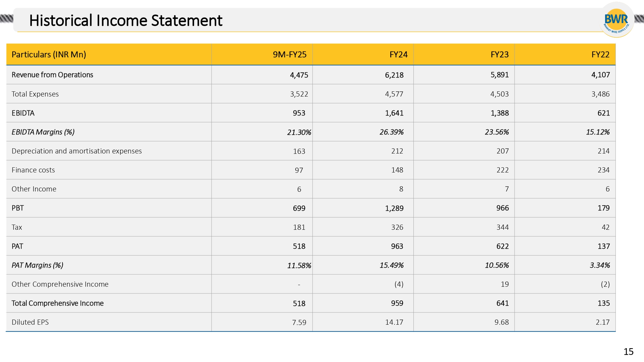644x362 pixels.
Task: Click the 9M-FY25 column header
Action: tap(289, 54)
